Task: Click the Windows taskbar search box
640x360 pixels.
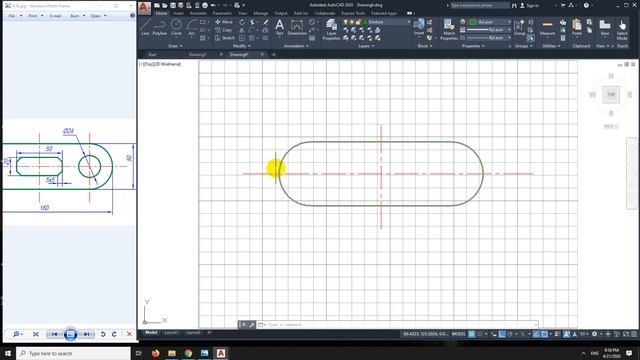Action: [73, 353]
